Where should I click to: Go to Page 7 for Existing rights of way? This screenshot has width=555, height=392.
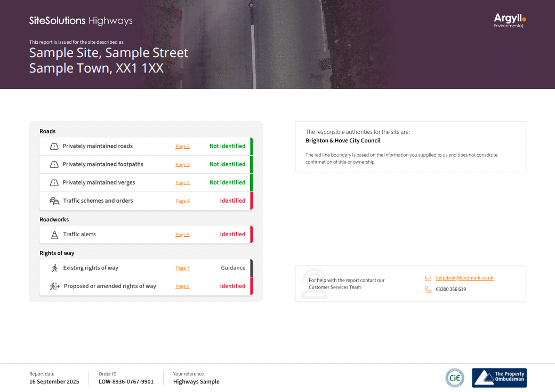click(x=182, y=268)
